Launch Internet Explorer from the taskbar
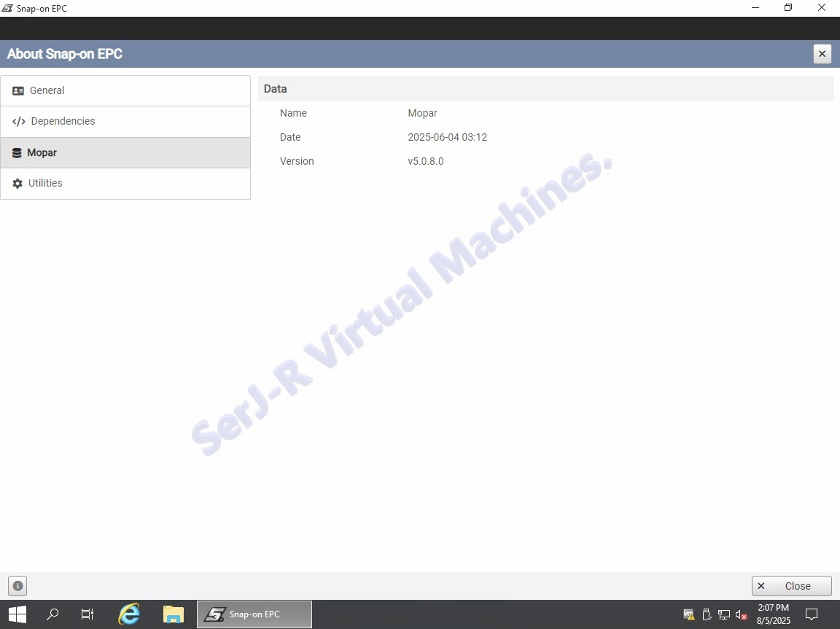840x629 pixels. tap(129, 614)
